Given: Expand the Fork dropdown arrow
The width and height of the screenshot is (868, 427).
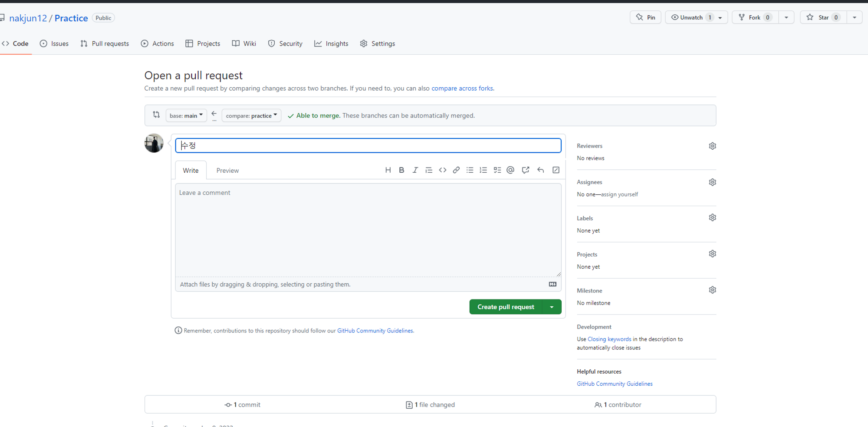Looking at the screenshot, I should (x=786, y=17).
